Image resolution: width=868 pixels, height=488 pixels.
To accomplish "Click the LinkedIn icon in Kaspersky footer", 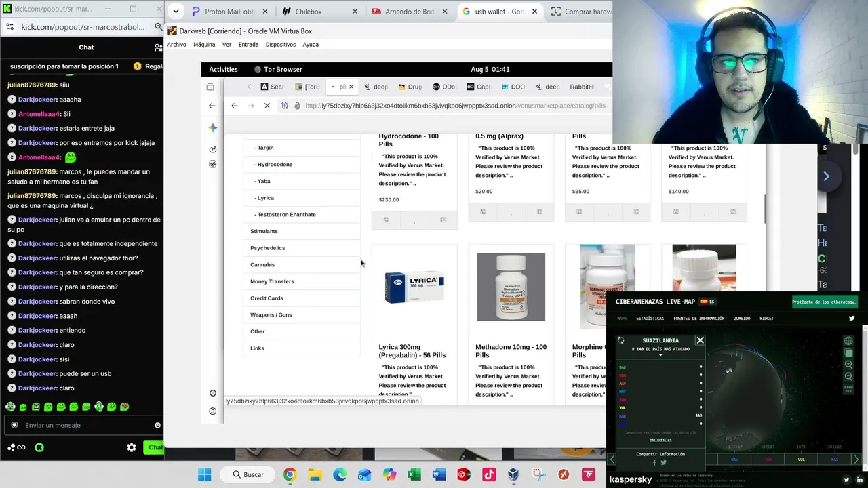I will (860, 480).
